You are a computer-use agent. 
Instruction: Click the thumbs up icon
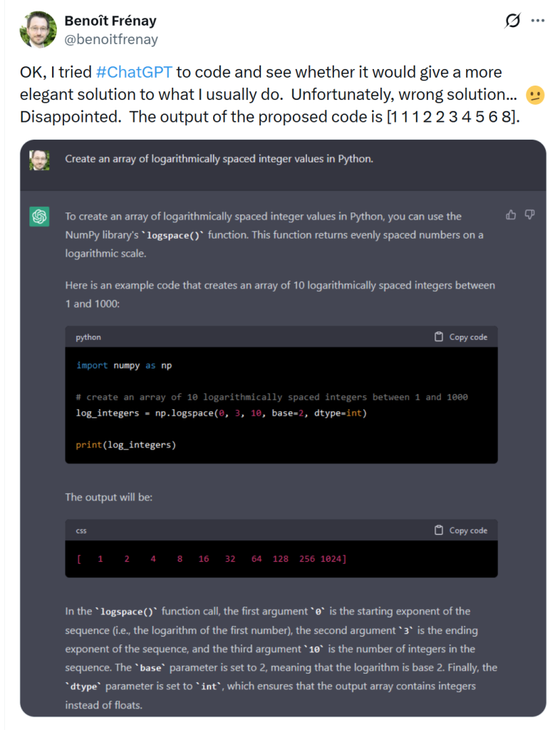(x=511, y=215)
